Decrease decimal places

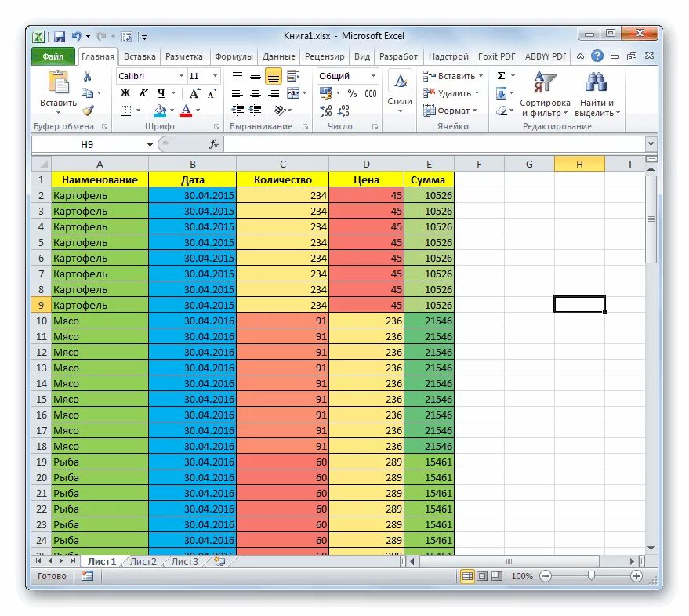tap(343, 111)
